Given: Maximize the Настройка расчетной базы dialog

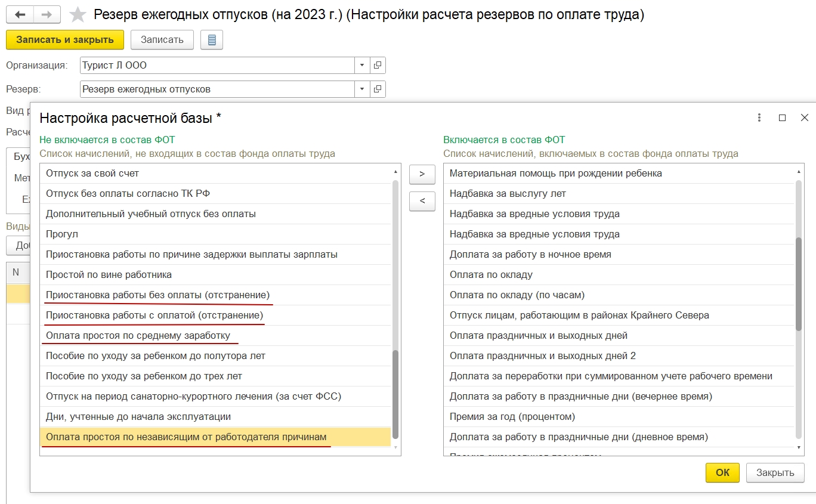Looking at the screenshot, I should click(782, 118).
